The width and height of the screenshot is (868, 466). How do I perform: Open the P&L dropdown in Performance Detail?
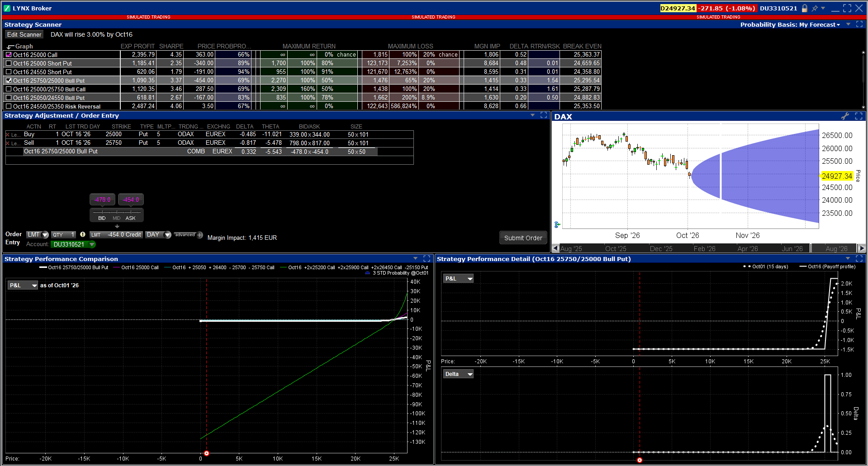pyautogui.click(x=458, y=279)
